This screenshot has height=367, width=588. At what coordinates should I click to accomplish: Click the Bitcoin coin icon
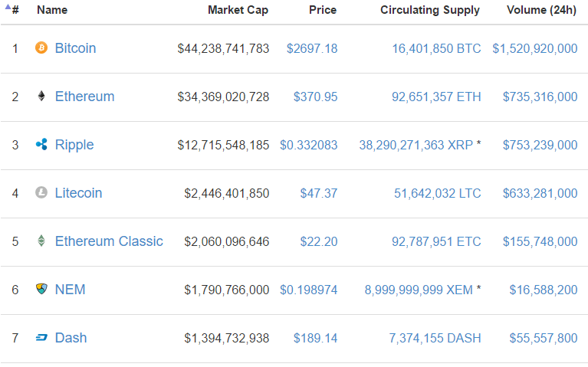(41, 48)
